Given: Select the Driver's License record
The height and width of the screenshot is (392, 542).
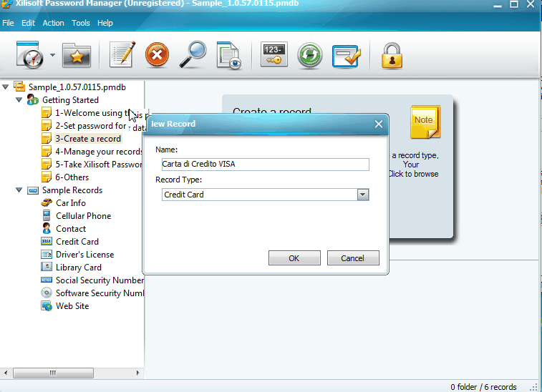Looking at the screenshot, I should click(x=85, y=255).
